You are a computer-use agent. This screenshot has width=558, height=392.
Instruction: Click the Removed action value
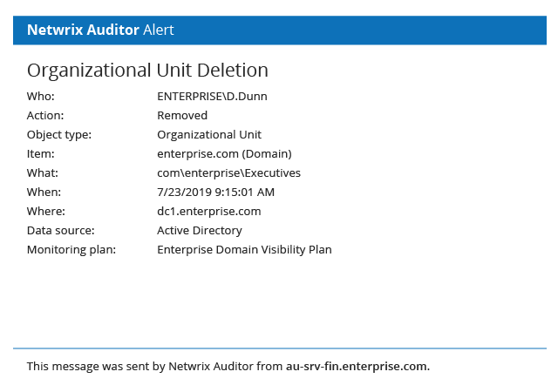click(x=182, y=115)
